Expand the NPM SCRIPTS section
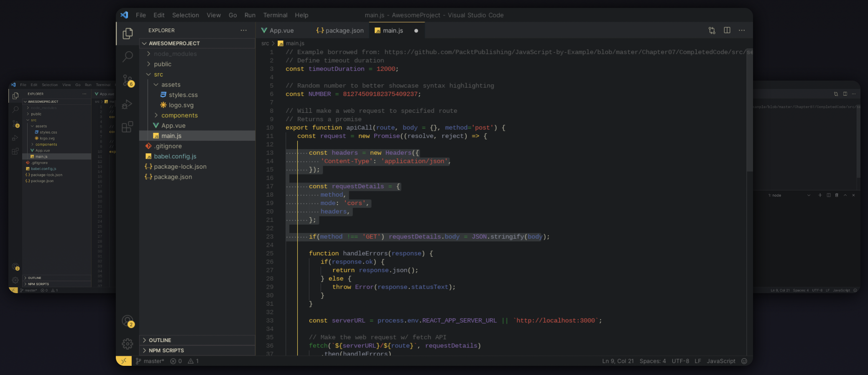868x375 pixels. point(197,350)
